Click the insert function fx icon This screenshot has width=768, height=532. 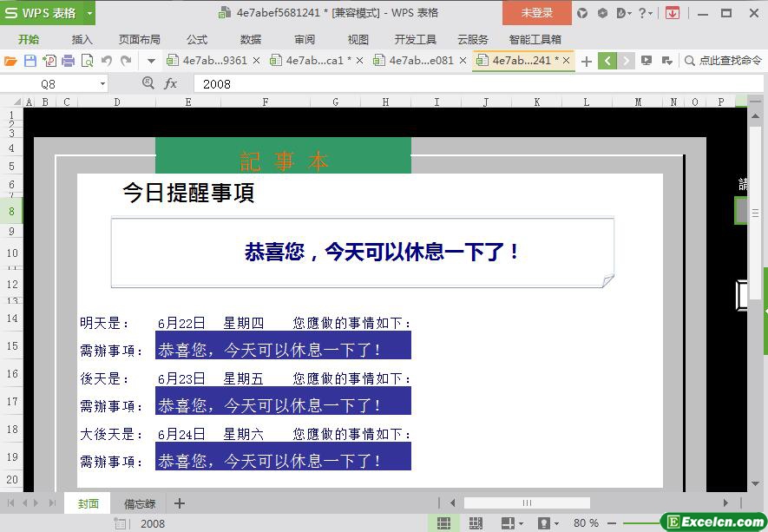click(171, 83)
